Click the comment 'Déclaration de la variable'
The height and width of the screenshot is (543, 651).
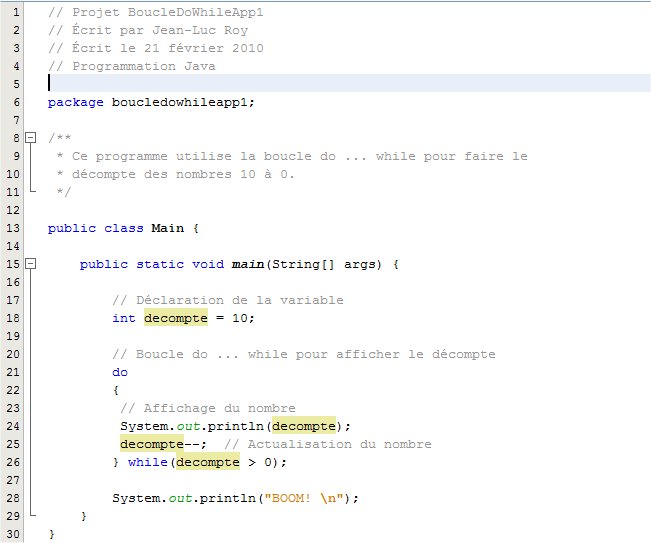240,300
